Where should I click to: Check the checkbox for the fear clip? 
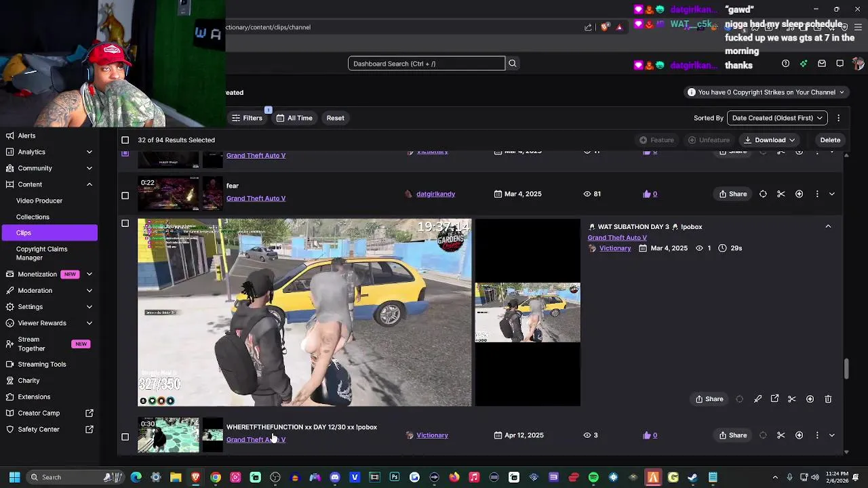click(x=125, y=196)
